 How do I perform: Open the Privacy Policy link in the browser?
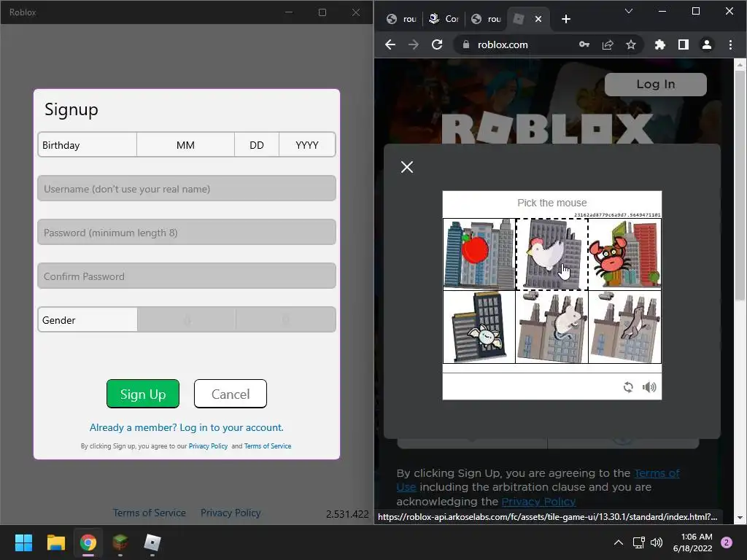coord(538,502)
